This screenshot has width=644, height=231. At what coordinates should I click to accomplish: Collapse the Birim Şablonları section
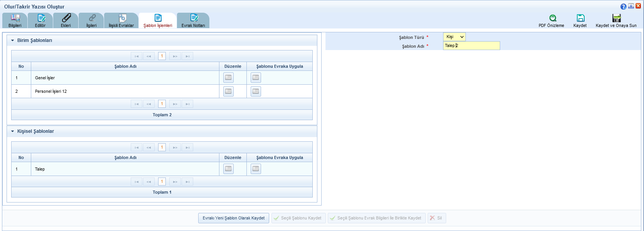[13, 40]
